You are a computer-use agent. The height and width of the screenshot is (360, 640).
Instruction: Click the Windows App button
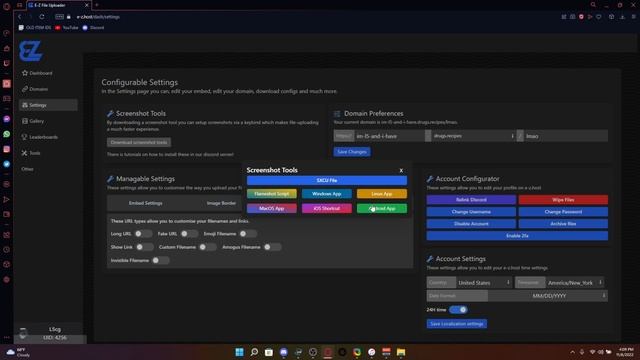(327, 194)
